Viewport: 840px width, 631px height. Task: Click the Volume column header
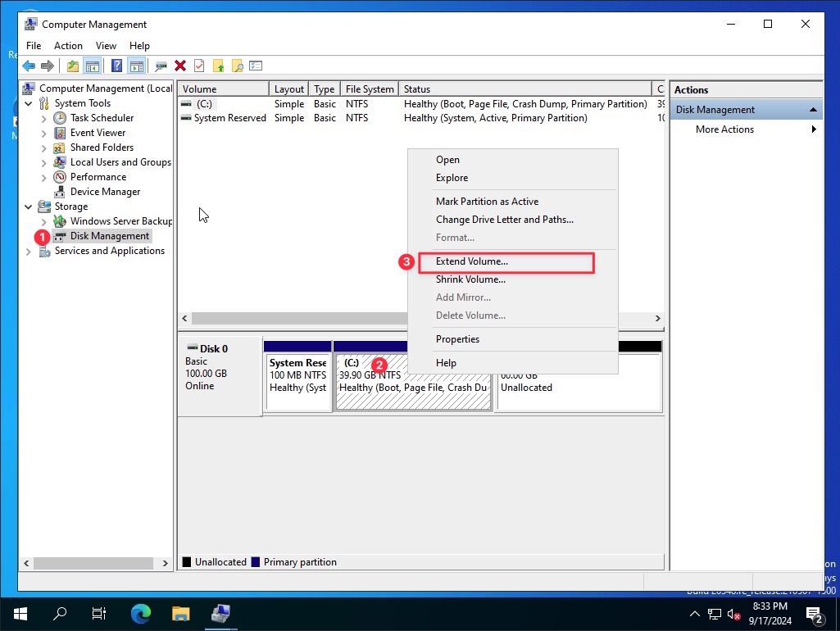[224, 89]
